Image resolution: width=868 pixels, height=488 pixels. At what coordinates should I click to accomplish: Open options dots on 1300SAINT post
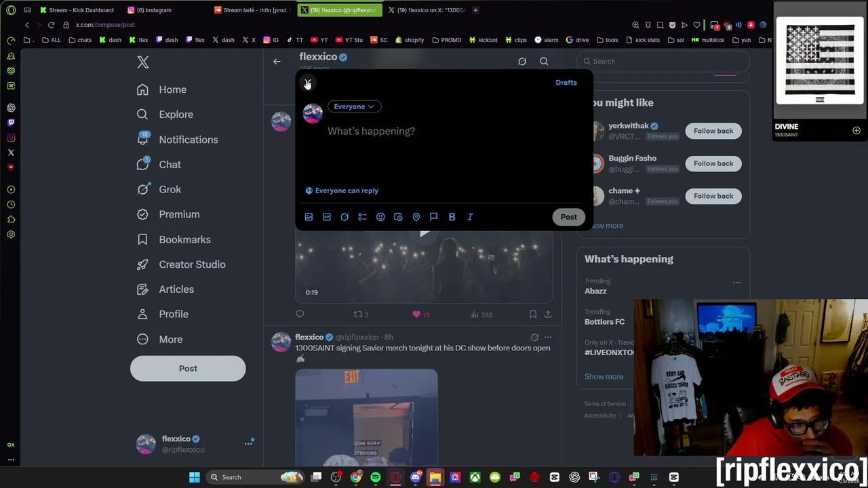point(548,337)
